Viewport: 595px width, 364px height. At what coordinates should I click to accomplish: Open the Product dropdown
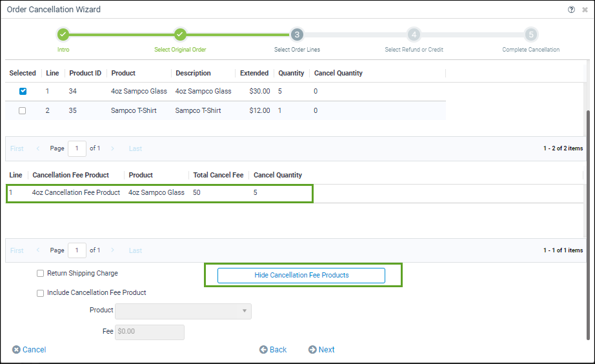[183, 311]
